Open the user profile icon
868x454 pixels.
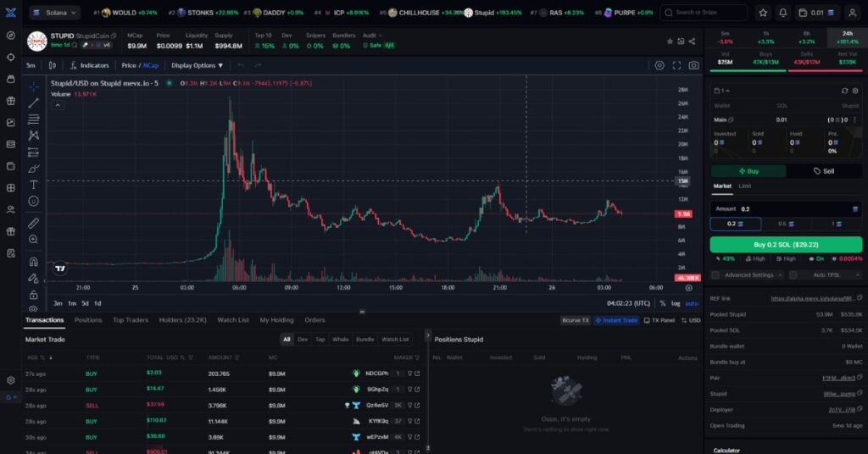click(x=853, y=13)
